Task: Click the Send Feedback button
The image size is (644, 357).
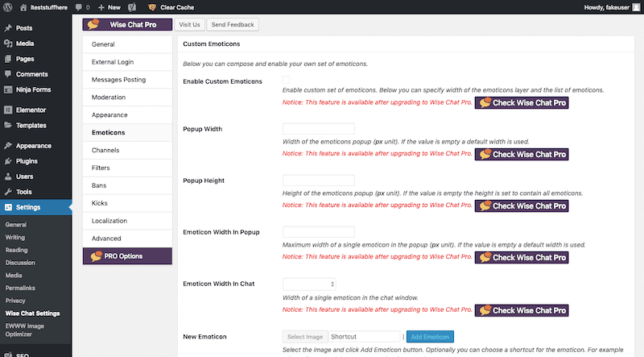Action: coord(233,25)
